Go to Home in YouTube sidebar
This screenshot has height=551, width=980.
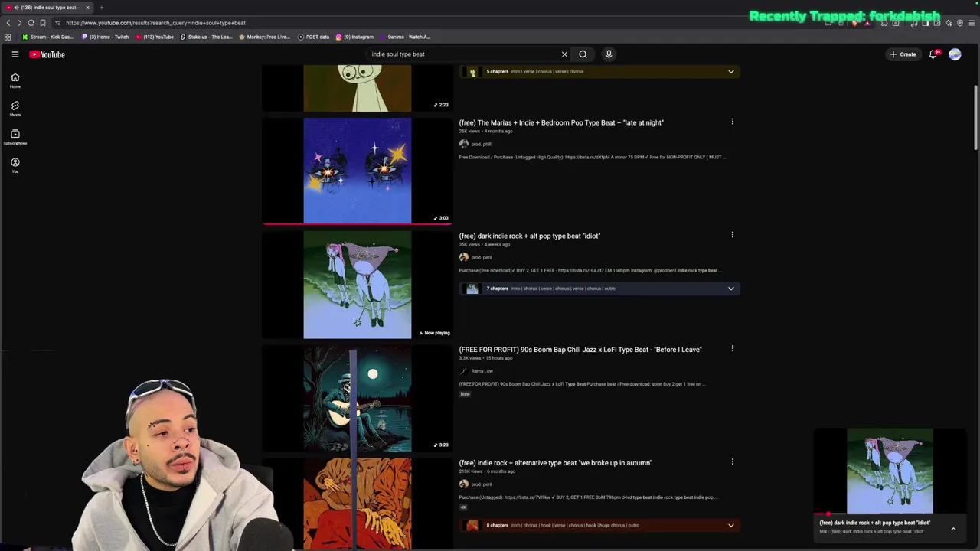(x=15, y=80)
